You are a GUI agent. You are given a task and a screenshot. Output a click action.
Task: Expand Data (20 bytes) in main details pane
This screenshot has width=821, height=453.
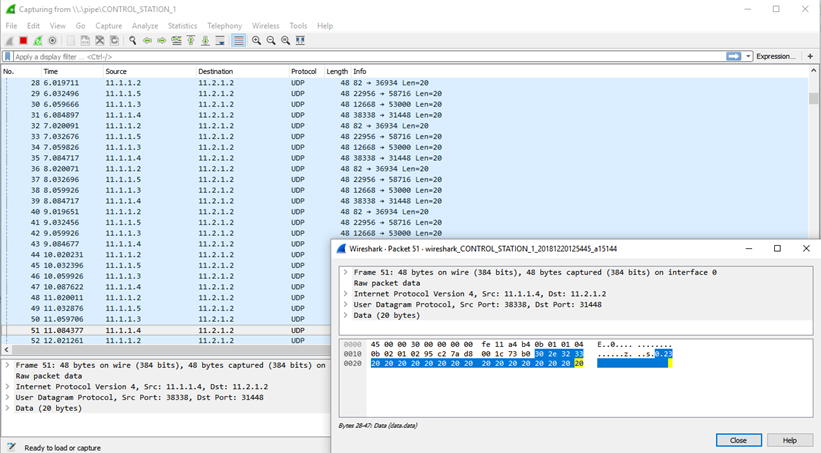(7, 408)
